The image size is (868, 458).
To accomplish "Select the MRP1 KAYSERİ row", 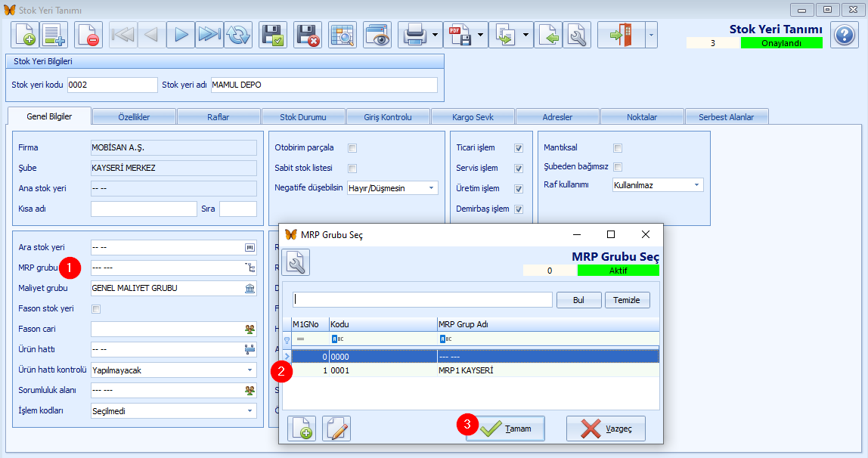I will click(476, 370).
